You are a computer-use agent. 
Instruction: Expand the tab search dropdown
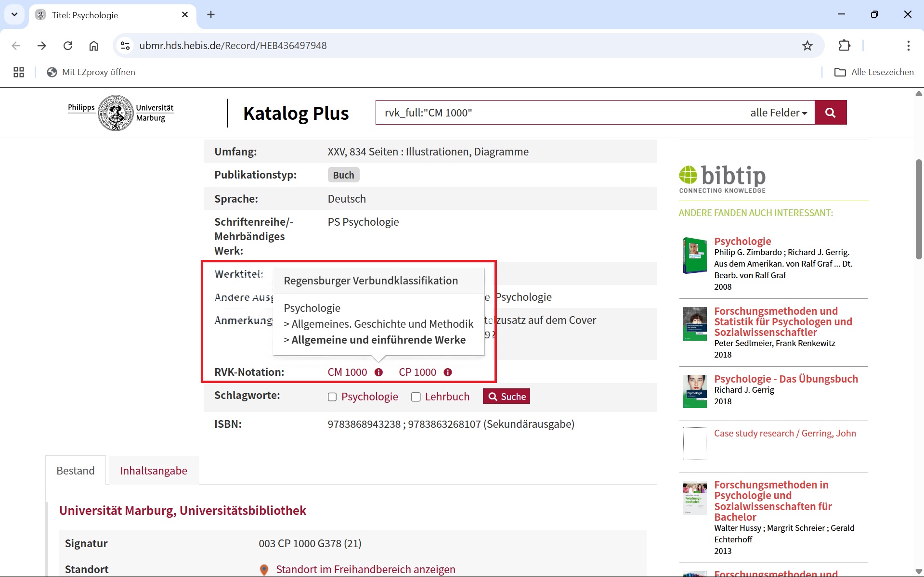point(14,14)
